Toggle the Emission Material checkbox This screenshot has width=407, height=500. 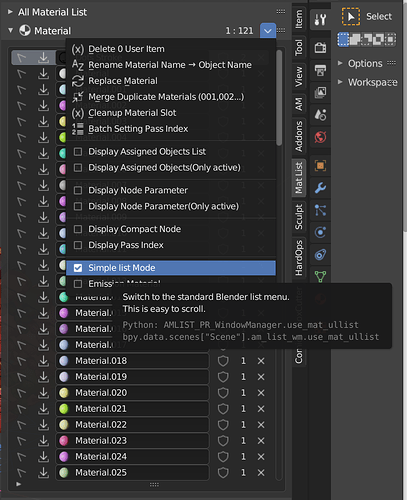pos(78,284)
